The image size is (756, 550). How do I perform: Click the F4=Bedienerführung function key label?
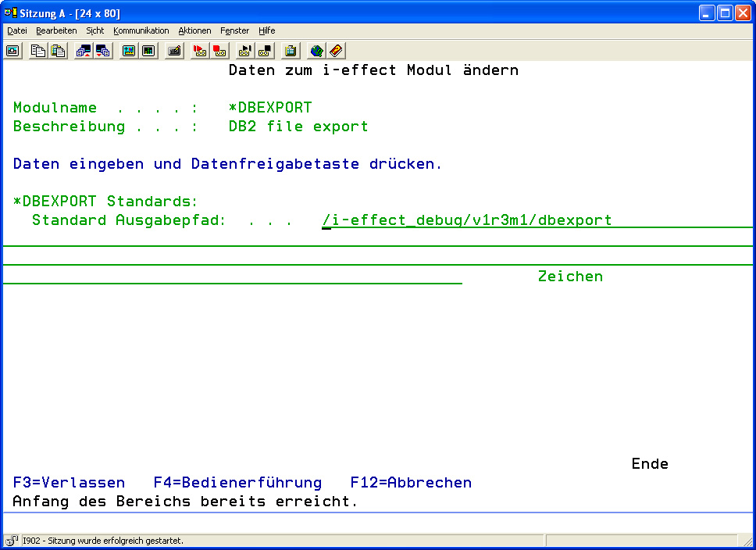[237, 483]
